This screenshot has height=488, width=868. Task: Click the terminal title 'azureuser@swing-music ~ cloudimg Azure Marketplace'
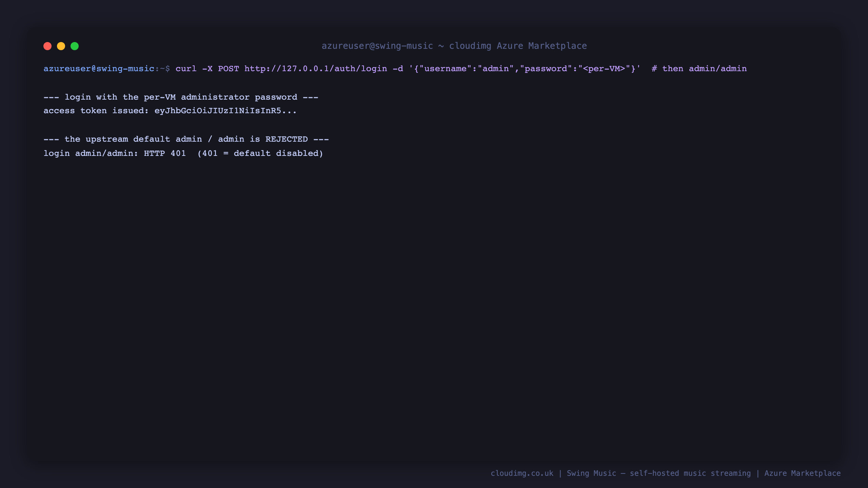(454, 46)
